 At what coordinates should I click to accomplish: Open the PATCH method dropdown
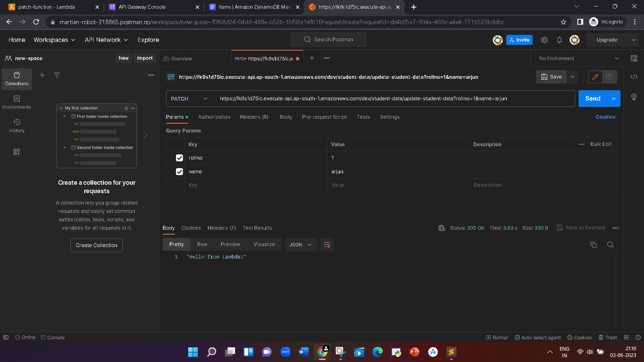190,99
